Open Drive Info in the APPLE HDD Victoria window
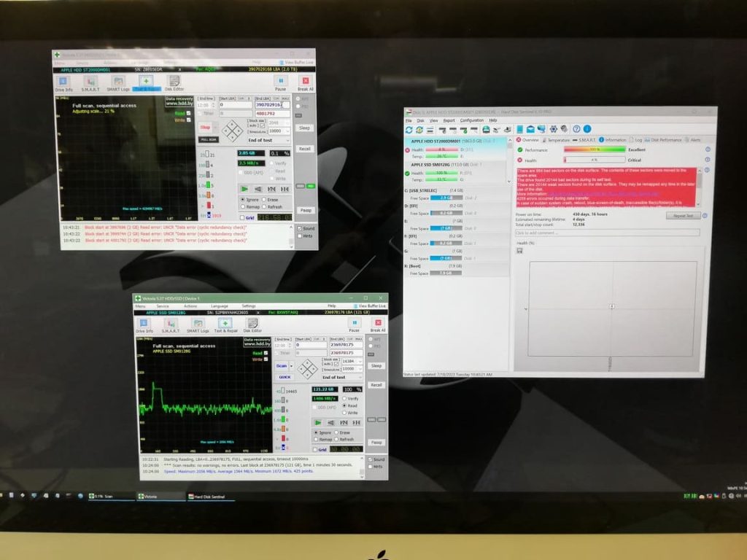Screen dimensions: 747x560 [x=63, y=84]
